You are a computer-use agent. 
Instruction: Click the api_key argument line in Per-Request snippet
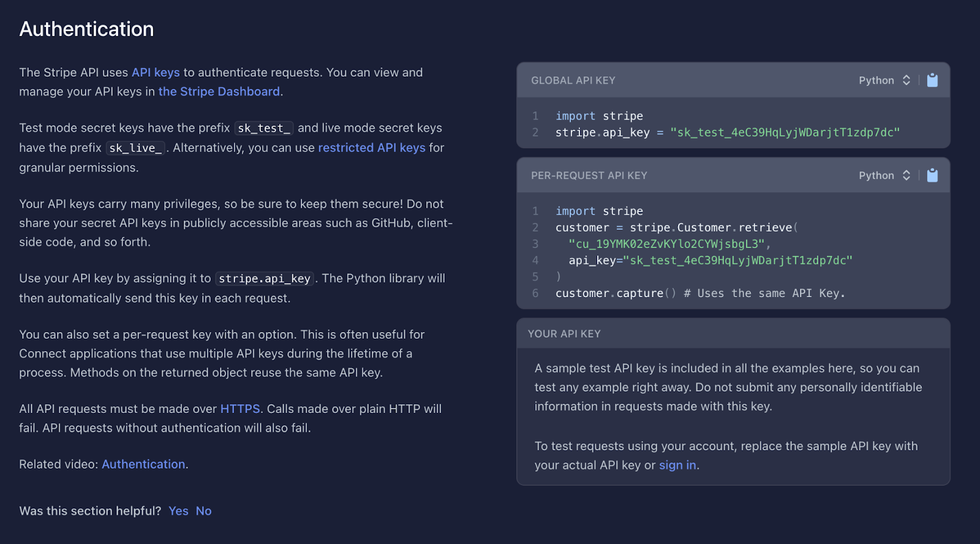[x=710, y=260]
